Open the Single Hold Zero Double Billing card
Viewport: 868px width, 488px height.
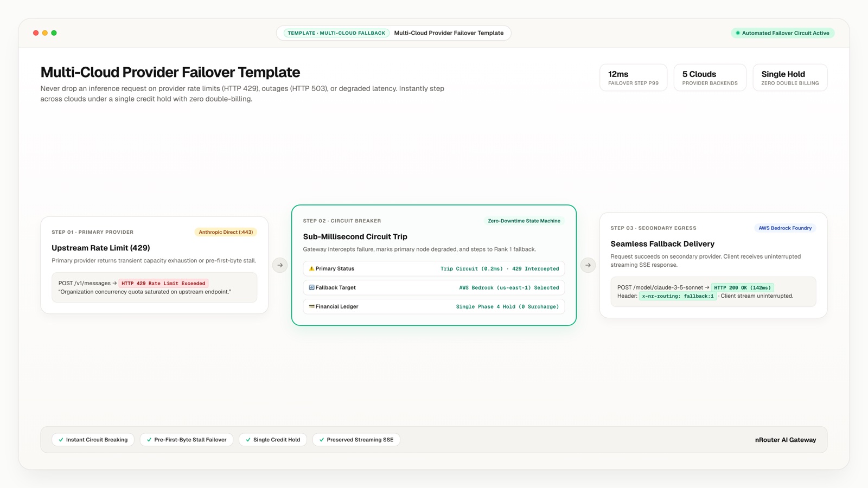tap(790, 78)
